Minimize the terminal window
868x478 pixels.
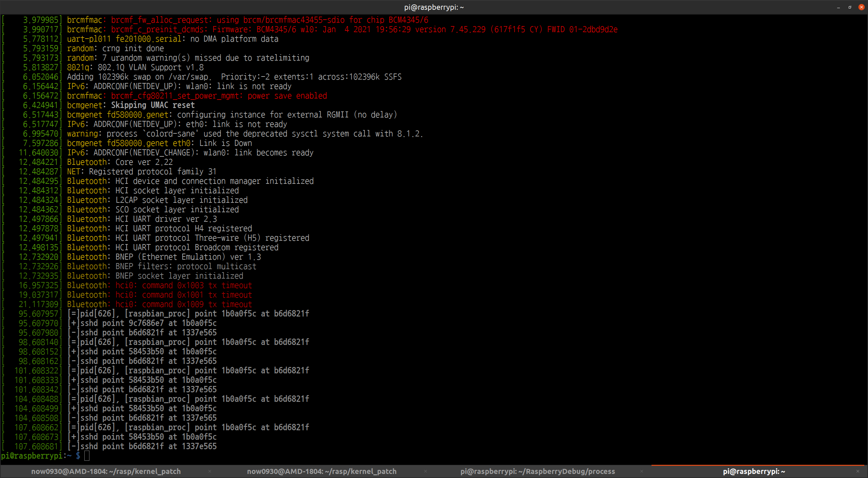(838, 7)
